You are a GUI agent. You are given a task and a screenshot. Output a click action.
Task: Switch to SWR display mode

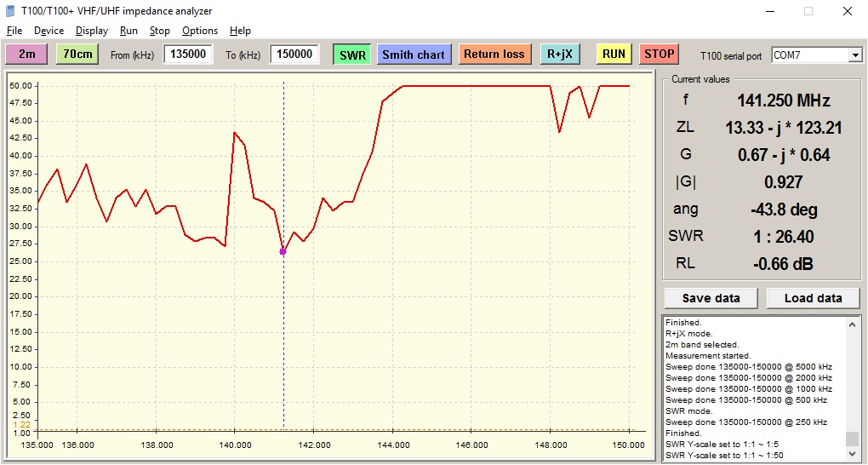352,55
